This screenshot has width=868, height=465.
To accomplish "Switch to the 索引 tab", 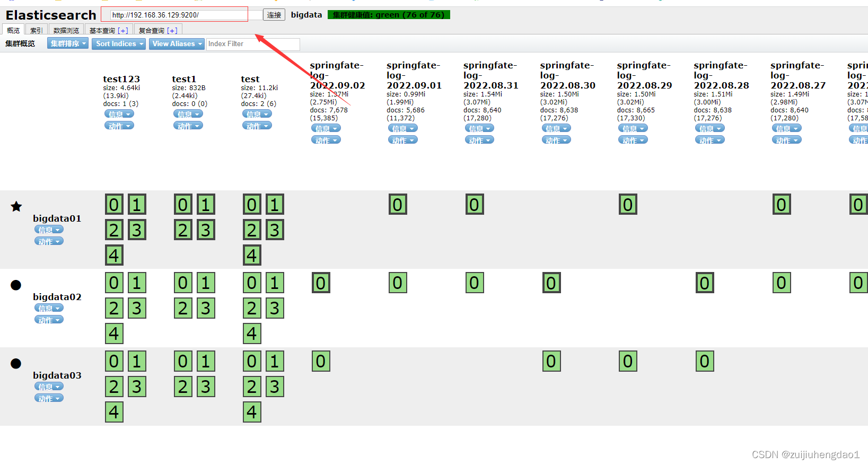I will pos(36,30).
